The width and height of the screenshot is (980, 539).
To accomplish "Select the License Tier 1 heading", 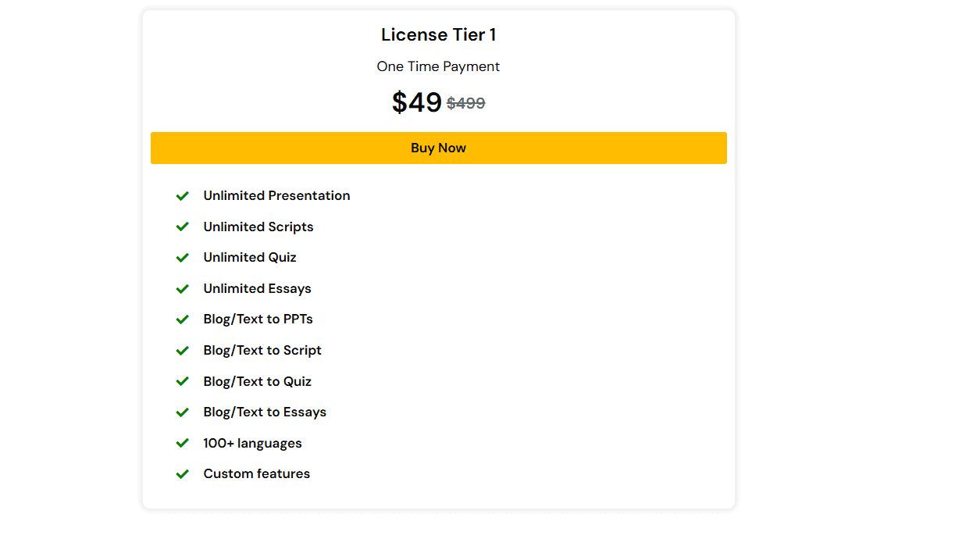I will point(438,35).
